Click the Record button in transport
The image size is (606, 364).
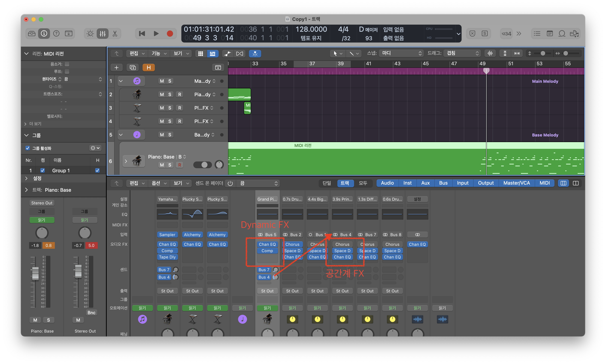[170, 34]
